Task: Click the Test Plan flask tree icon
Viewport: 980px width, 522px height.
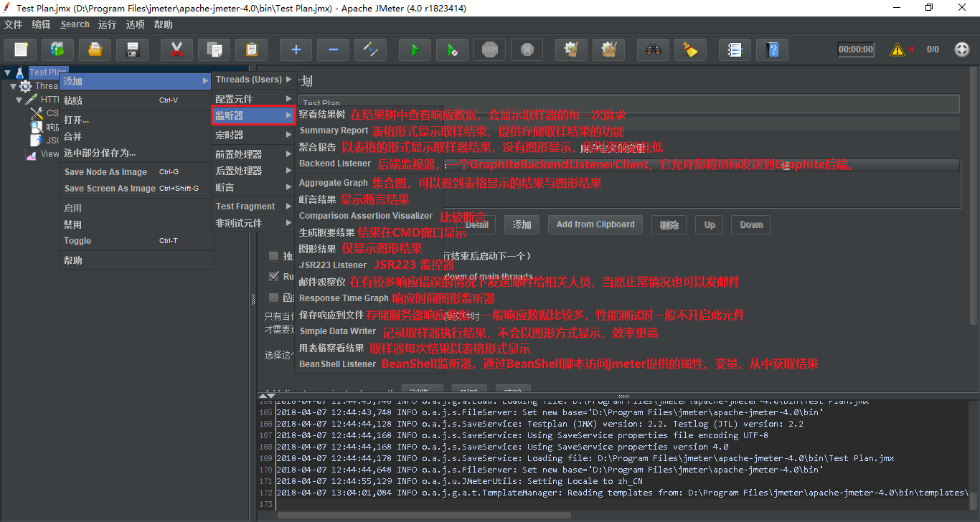Action: [20, 72]
